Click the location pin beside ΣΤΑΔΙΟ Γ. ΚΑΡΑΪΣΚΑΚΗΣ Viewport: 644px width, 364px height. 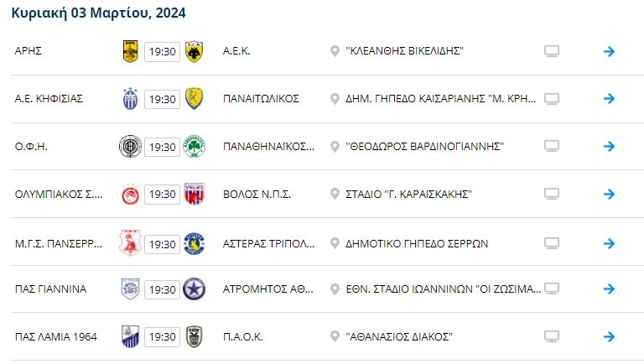[335, 195]
